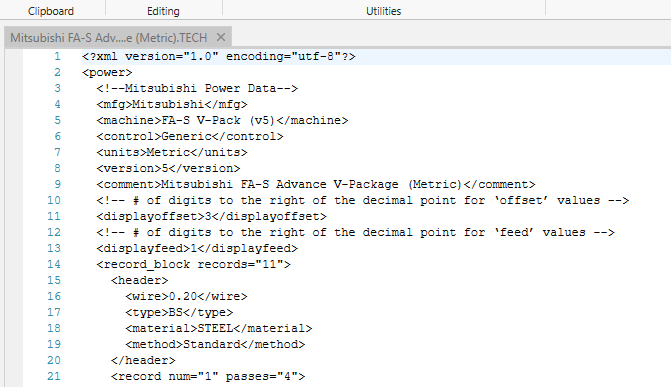Click the displayoffset value 3 line

211,216
